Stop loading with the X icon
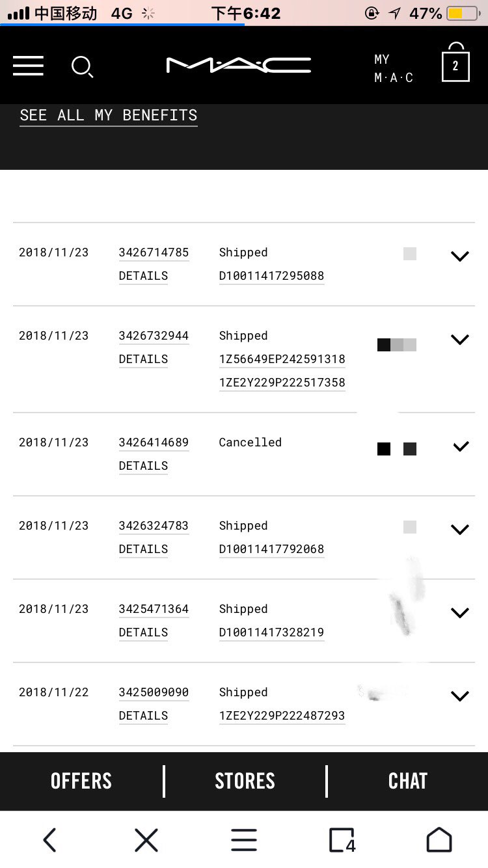The height and width of the screenshot is (868, 488). click(x=146, y=839)
